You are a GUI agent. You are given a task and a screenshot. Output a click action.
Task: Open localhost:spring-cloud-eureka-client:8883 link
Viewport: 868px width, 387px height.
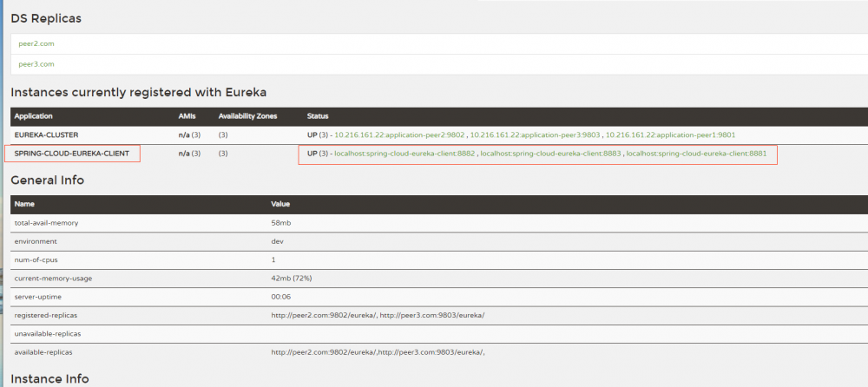pyautogui.click(x=551, y=154)
